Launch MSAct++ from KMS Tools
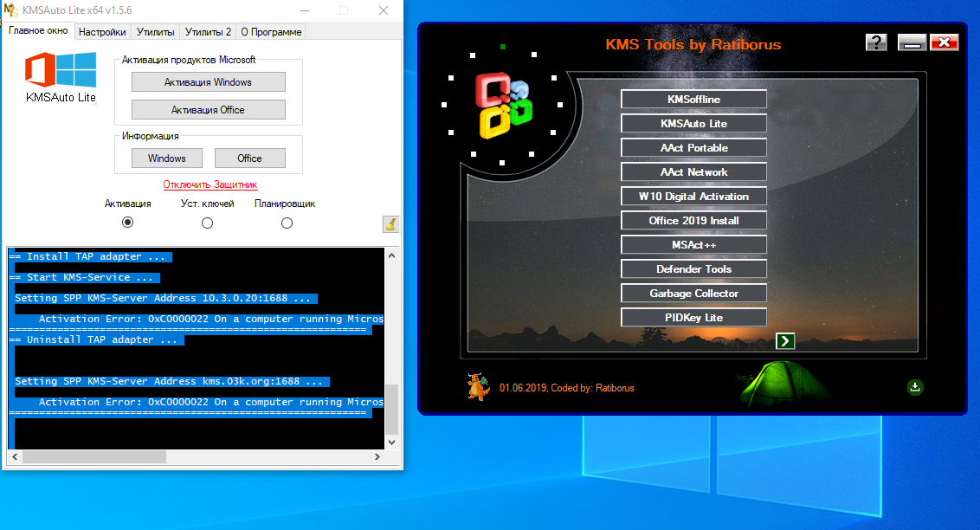The width and height of the screenshot is (980, 530). 693,245
